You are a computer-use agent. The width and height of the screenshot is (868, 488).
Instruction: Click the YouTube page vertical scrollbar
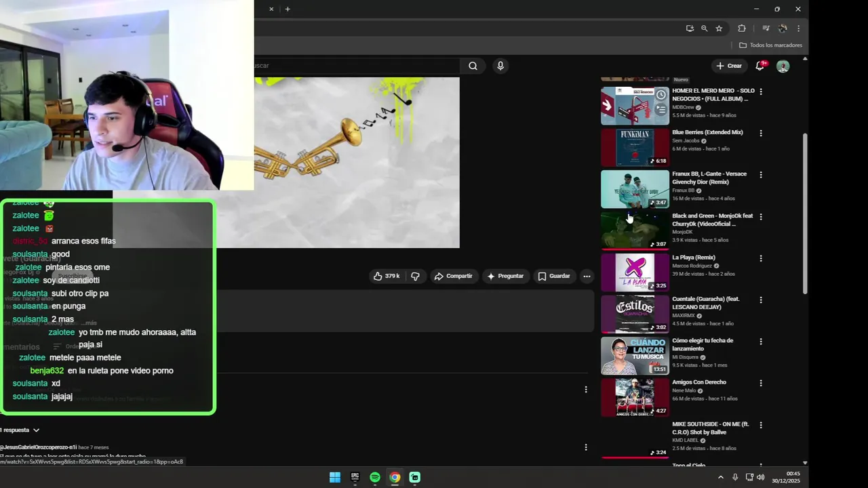pyautogui.click(x=805, y=213)
